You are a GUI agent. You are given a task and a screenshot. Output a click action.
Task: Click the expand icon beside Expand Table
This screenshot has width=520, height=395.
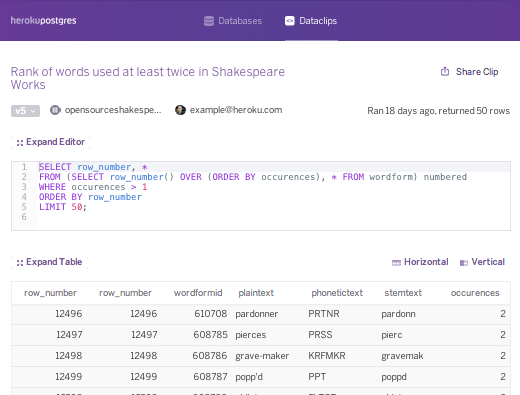coord(20,263)
